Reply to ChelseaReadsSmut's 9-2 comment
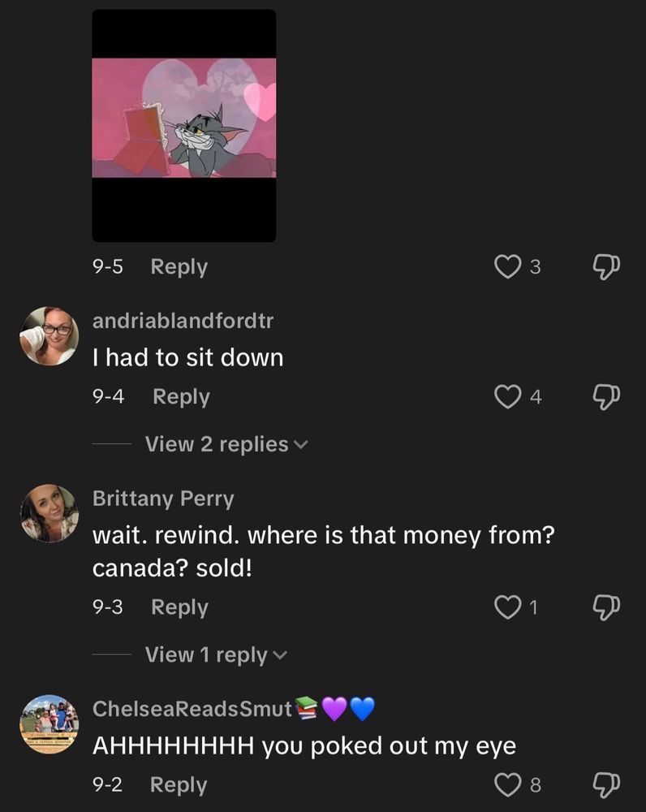The image size is (646, 812). 179,784
